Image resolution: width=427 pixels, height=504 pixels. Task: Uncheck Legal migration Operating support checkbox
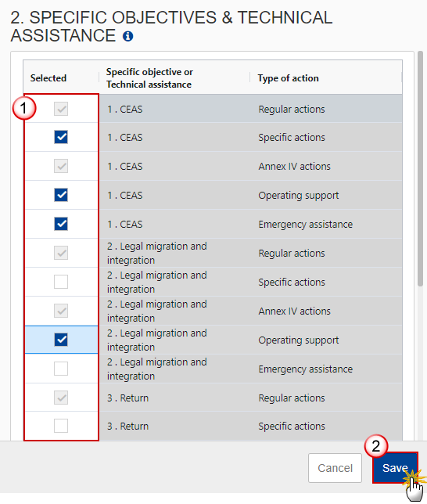(61, 340)
